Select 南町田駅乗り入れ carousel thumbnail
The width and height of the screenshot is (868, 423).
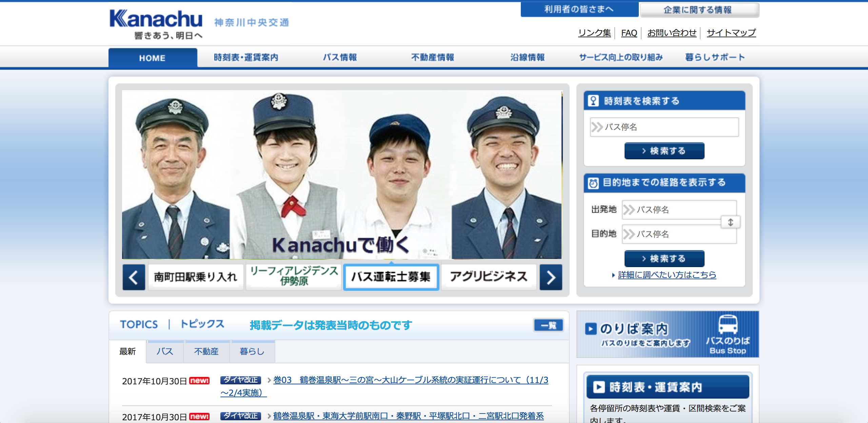click(196, 277)
